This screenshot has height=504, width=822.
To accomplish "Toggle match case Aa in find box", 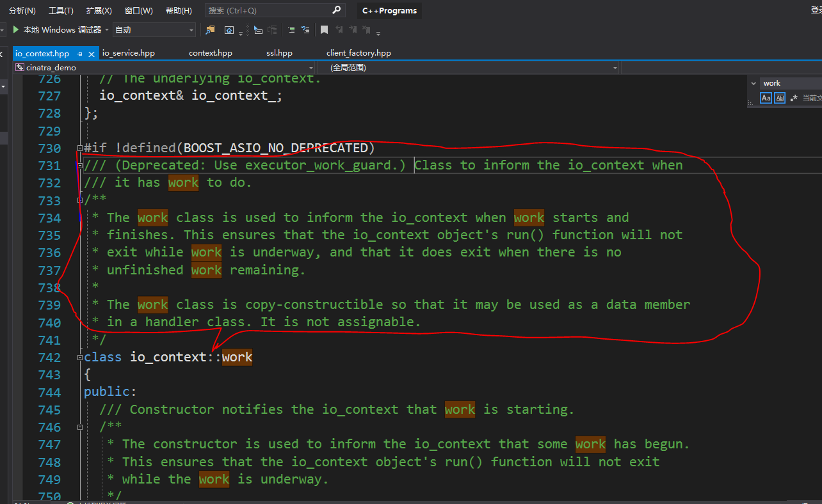I will [x=766, y=98].
